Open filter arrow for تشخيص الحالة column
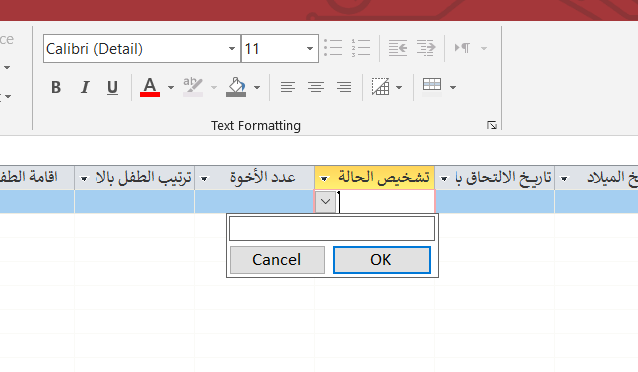This screenshot has height=372, width=638. coord(324,179)
